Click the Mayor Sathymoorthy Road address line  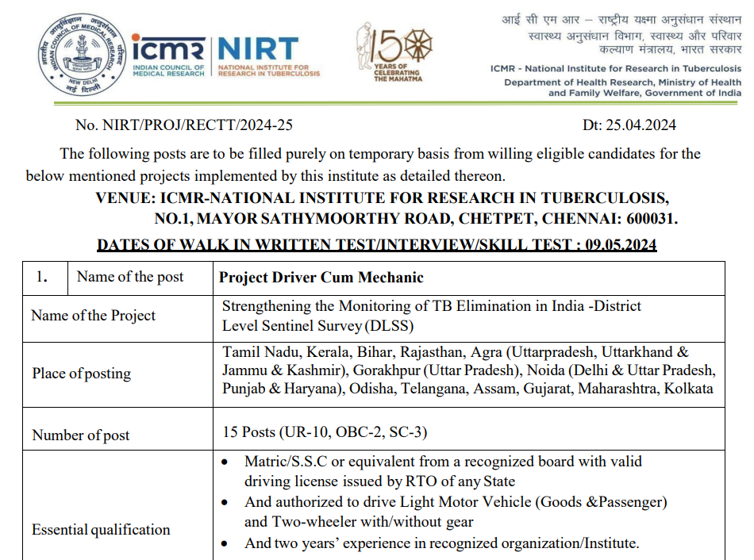(x=416, y=219)
